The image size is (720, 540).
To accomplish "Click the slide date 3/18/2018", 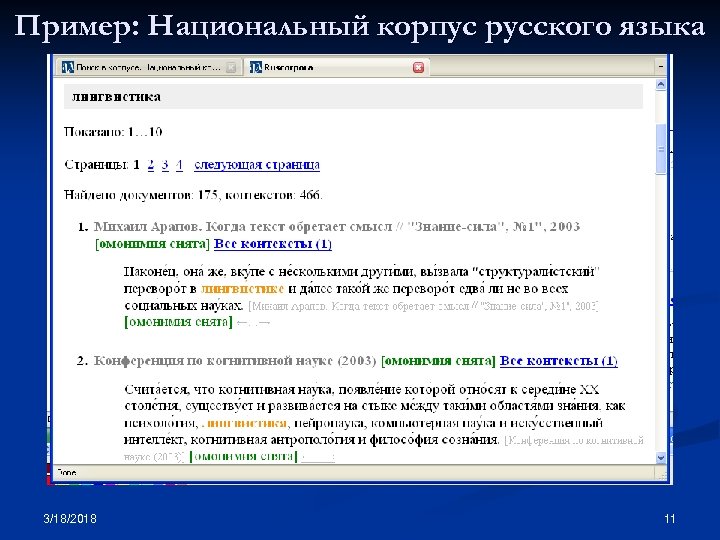I will click(70, 519).
